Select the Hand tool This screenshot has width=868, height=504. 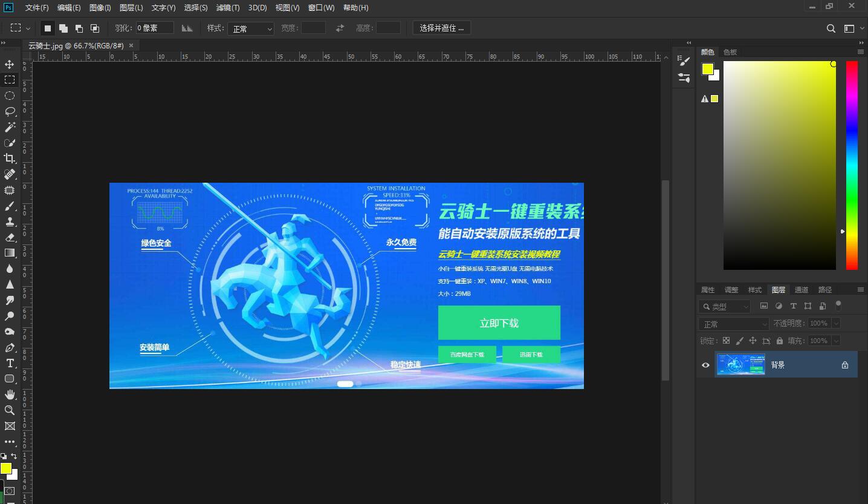9,394
